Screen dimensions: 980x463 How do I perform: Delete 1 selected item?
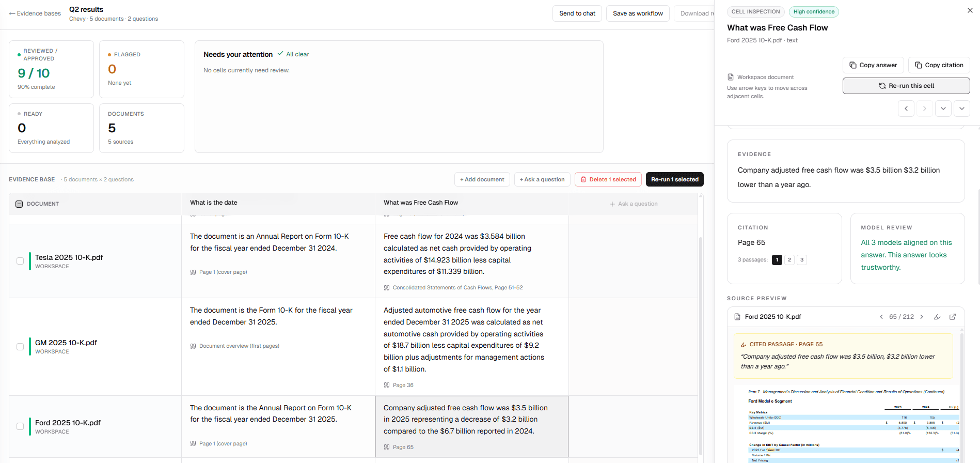pos(608,179)
